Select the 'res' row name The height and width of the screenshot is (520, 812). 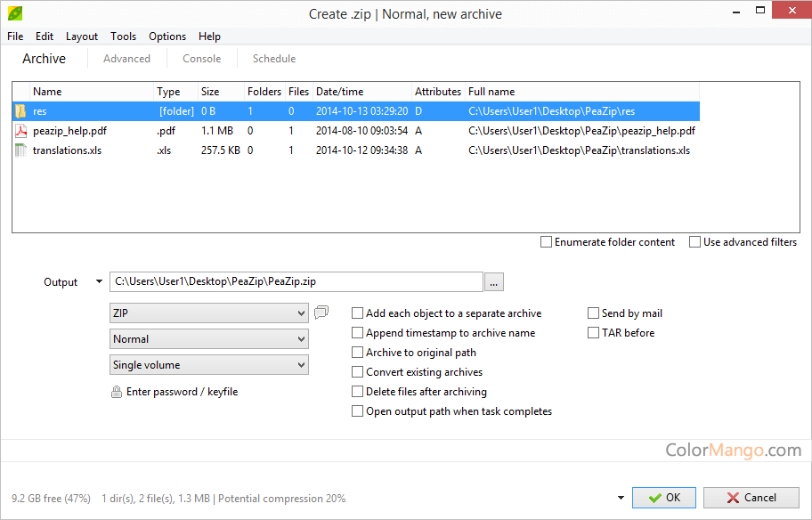40,111
